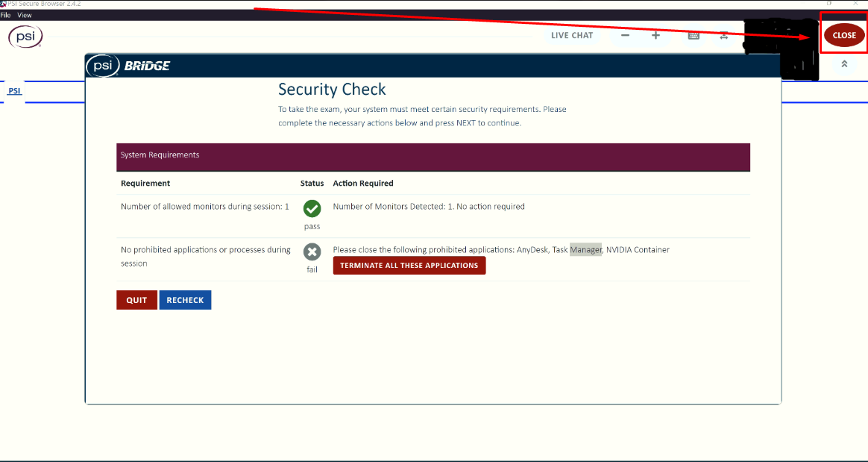This screenshot has height=462, width=868.
Task: Open the View menu
Action: click(x=25, y=15)
